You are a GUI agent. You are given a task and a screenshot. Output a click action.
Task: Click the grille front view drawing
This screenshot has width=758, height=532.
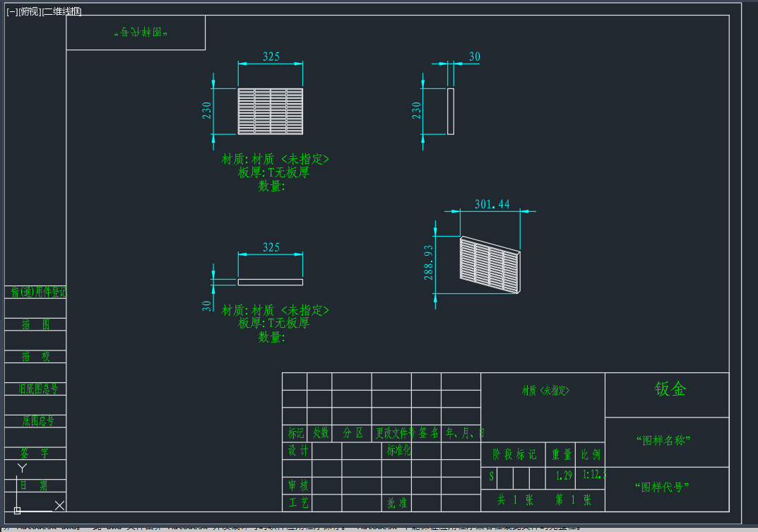(271, 111)
